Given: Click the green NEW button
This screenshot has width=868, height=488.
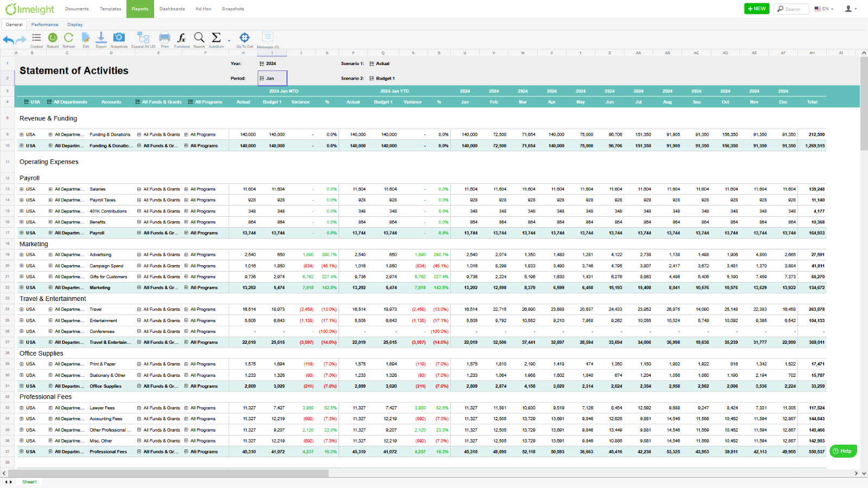Looking at the screenshot, I should coord(756,9).
